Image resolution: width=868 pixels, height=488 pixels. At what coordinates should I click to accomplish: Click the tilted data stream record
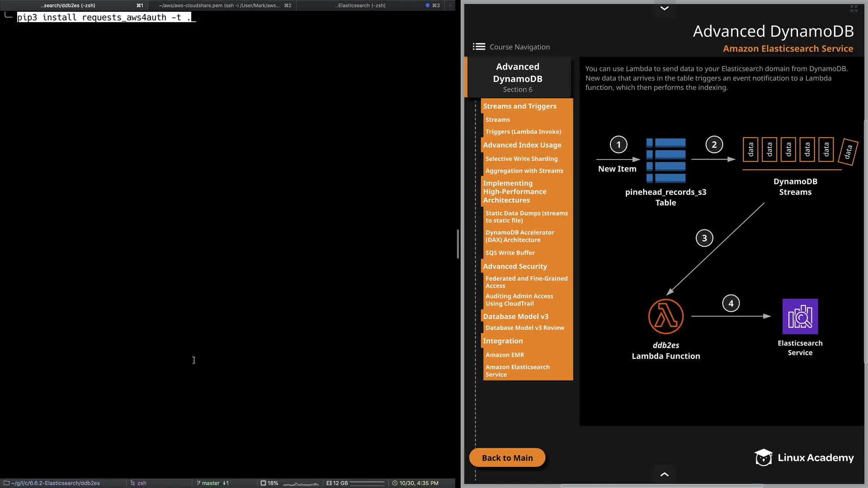coord(848,151)
